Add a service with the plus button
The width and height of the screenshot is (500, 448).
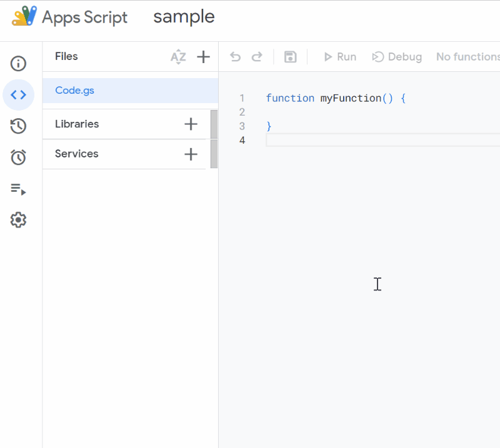coord(191,154)
